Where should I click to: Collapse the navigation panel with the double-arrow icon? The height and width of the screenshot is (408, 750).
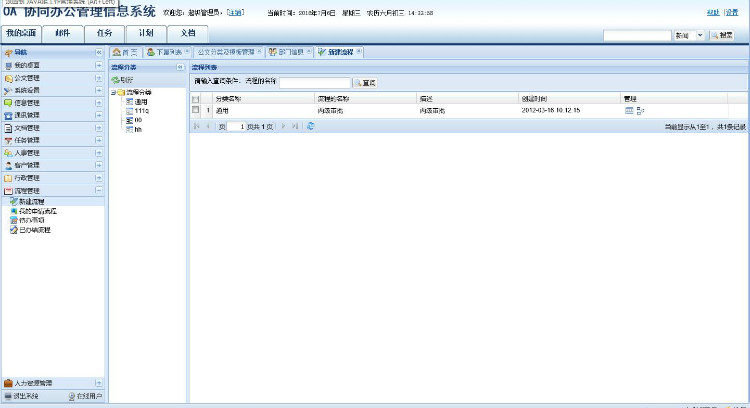(x=99, y=51)
